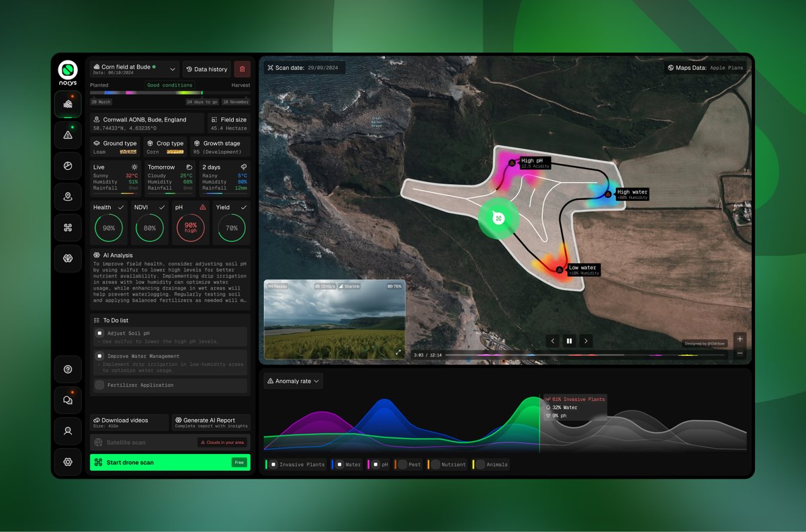The height and width of the screenshot is (532, 806).
Task: Click the Satellite scan button
Action: click(x=170, y=442)
